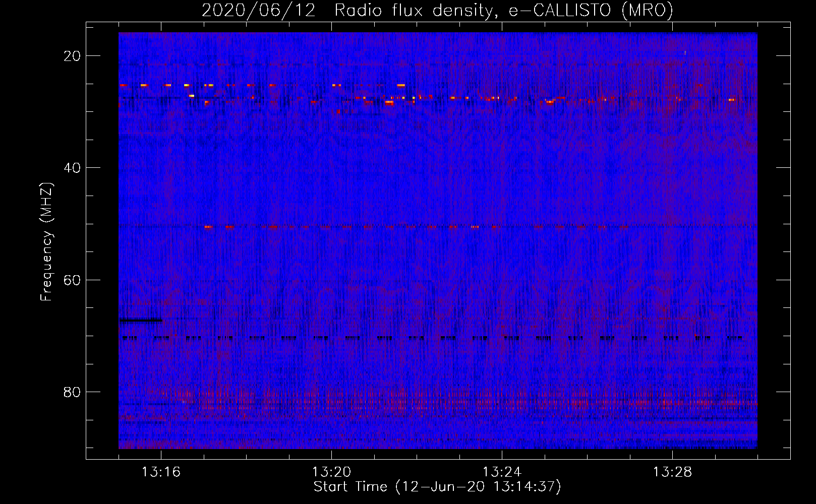Image resolution: width=816 pixels, height=504 pixels.
Task: Click the 'Start Time (12-Jun-20 13:14:37)' x-axis label
Action: click(x=437, y=487)
